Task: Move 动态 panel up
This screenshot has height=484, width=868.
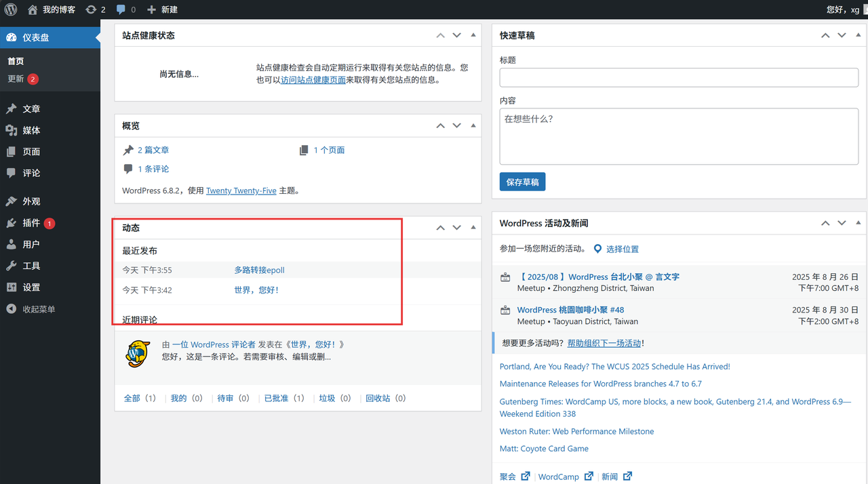Action: click(x=441, y=228)
